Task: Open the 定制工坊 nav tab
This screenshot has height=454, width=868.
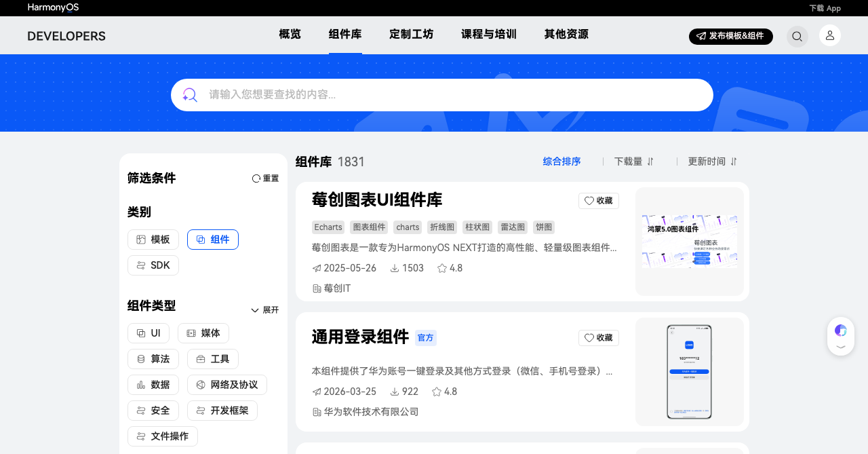Action: point(412,35)
